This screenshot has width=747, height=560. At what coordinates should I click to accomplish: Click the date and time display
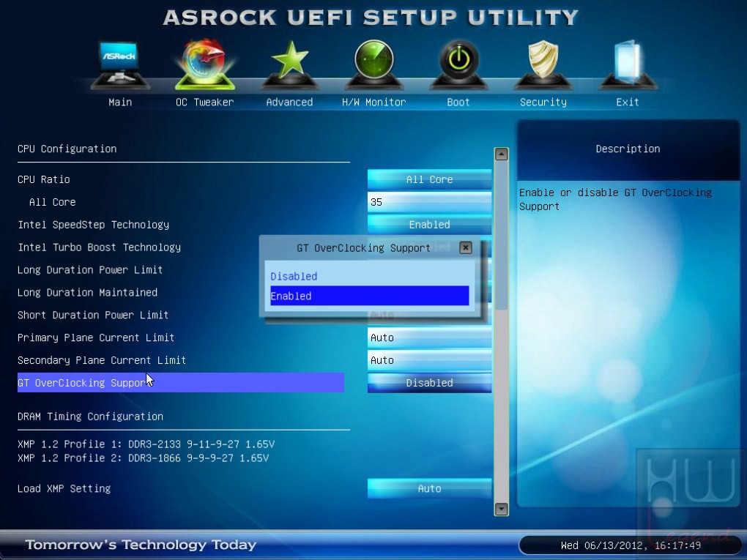tap(631, 545)
